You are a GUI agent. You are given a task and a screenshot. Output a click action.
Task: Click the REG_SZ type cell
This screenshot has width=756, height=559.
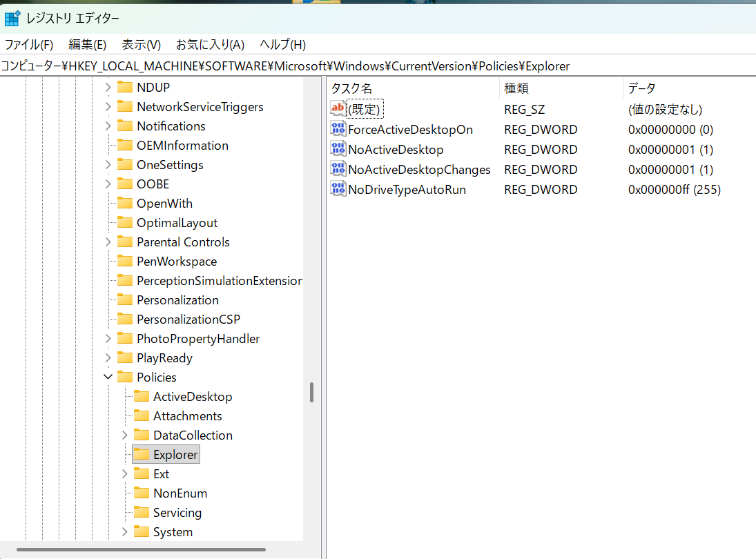click(525, 110)
